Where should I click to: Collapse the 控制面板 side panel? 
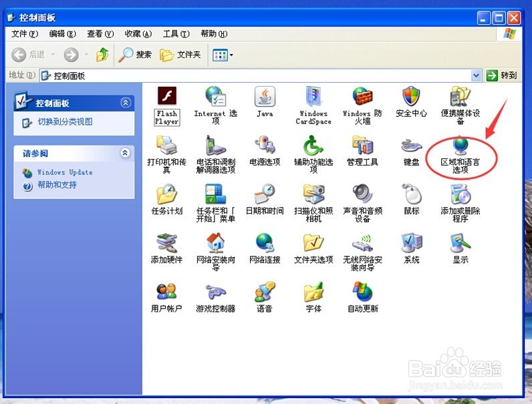point(126,102)
